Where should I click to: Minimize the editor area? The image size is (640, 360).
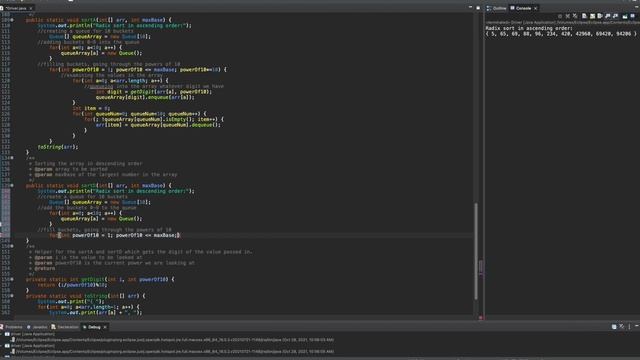[x=470, y=7]
